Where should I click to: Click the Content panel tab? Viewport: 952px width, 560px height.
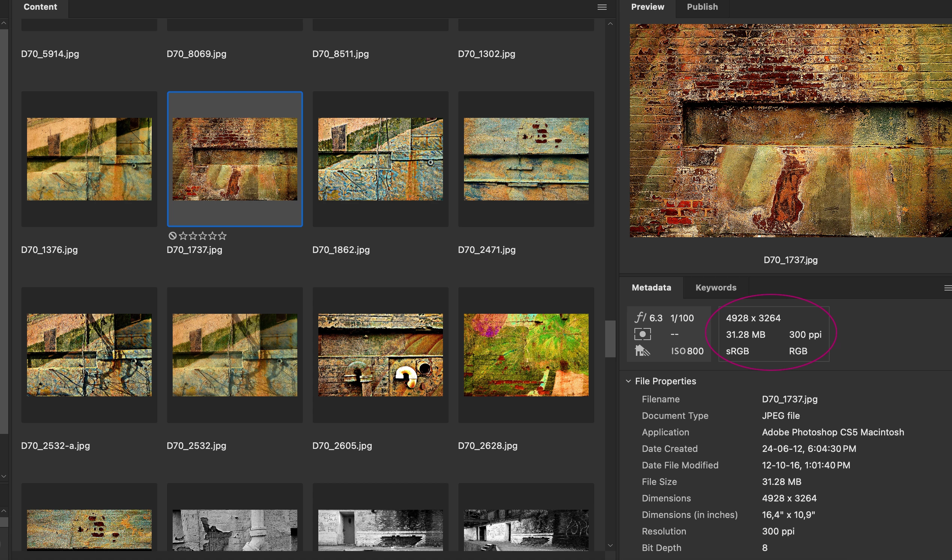pyautogui.click(x=40, y=7)
